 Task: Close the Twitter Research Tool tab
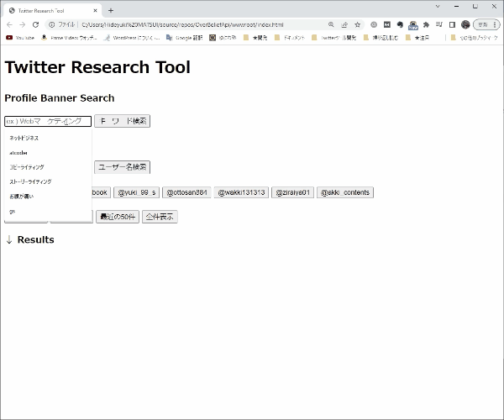pyautogui.click(x=95, y=10)
